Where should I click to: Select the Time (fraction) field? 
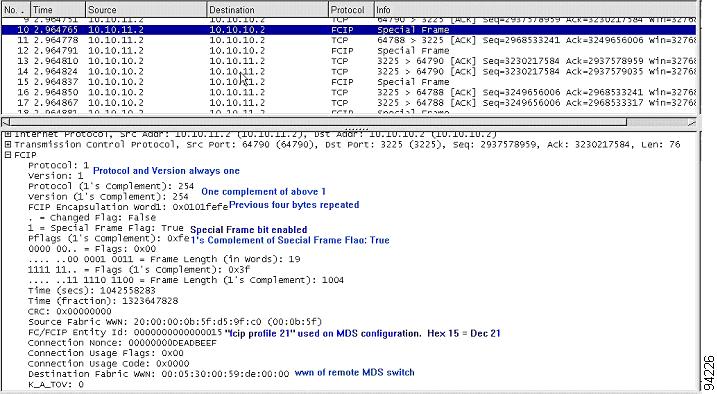click(102, 301)
